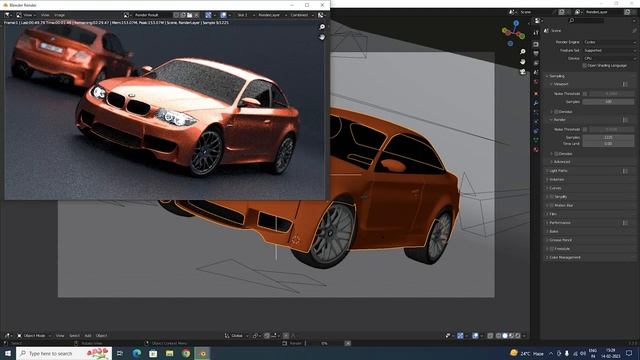Open the Scene properties tab

(x=536, y=73)
